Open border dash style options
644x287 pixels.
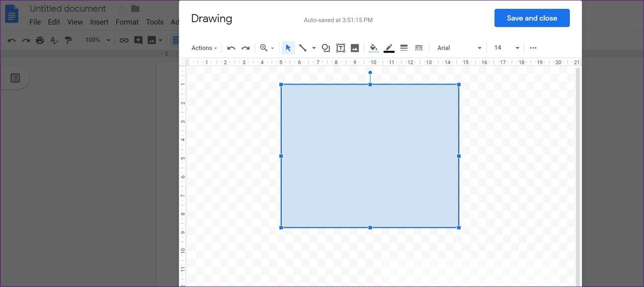[x=419, y=48]
